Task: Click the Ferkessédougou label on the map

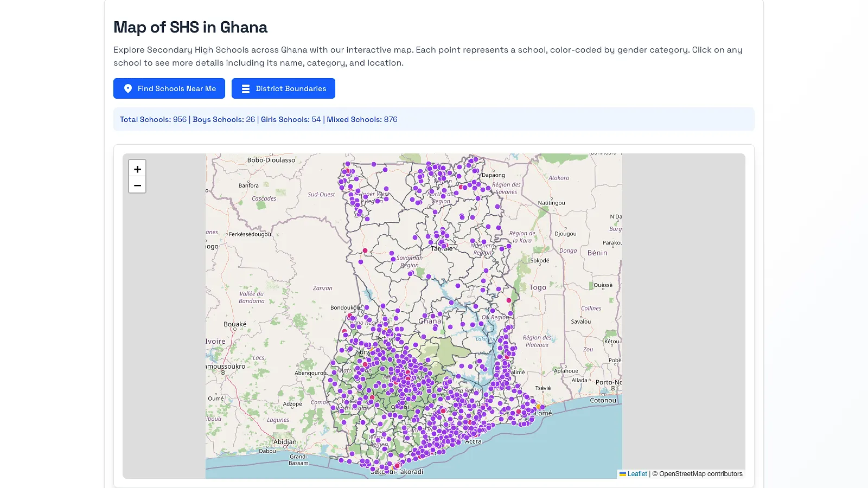Action: (x=250, y=234)
